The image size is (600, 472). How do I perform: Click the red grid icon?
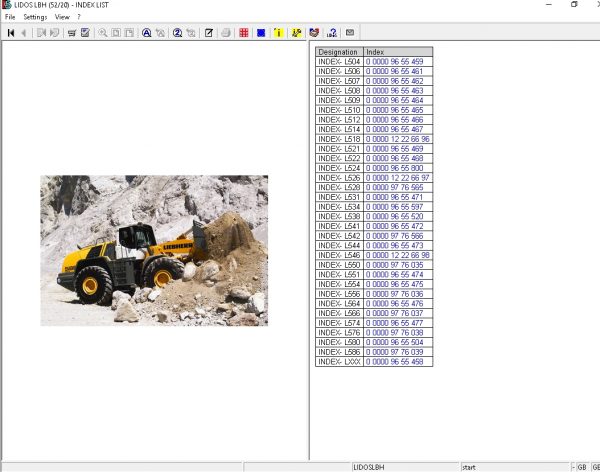tap(244, 33)
